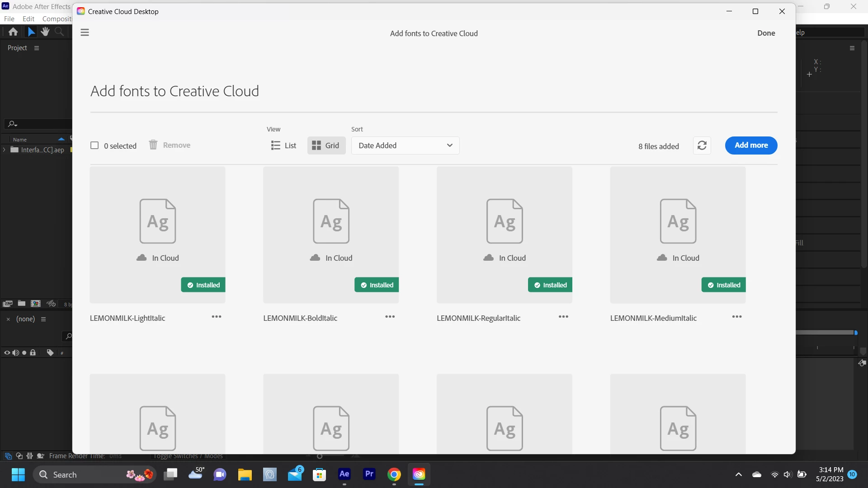Screen dimensions: 868x488
Task: Open more options for LEMONMILK-BoldItalic
Action: (x=390, y=317)
